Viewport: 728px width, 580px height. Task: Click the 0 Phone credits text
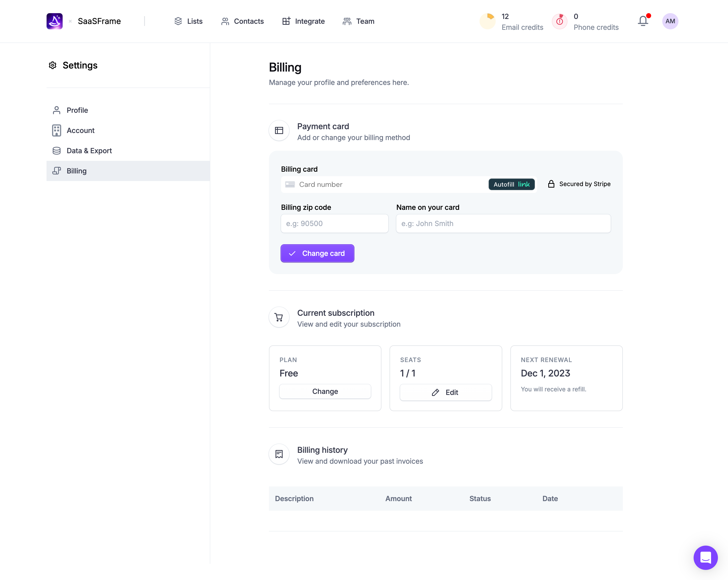(x=596, y=22)
